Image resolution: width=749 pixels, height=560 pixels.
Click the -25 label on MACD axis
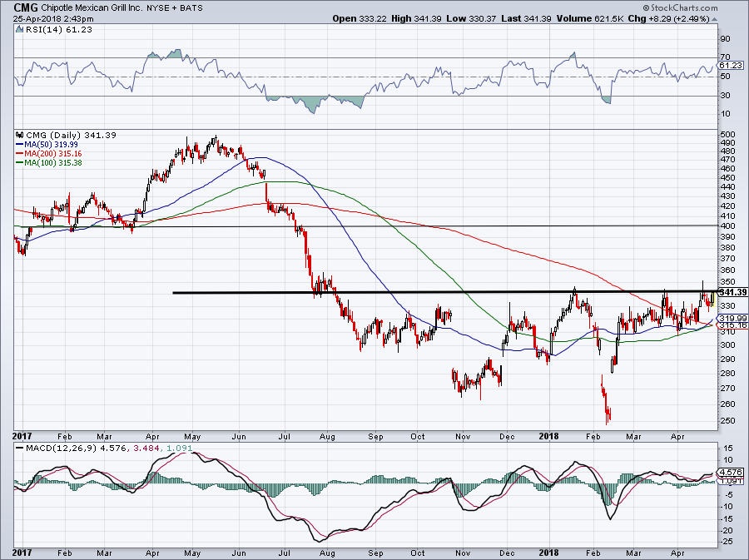(x=727, y=542)
